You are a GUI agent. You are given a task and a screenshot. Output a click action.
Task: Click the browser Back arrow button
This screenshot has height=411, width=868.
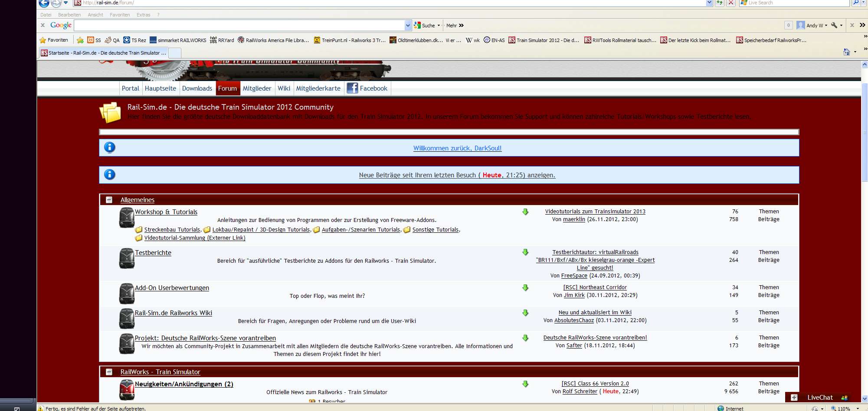coord(44,3)
